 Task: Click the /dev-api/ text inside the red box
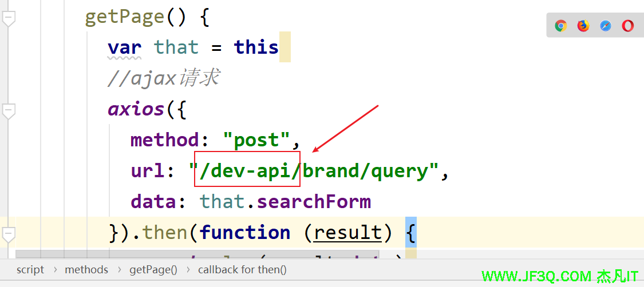tap(248, 171)
